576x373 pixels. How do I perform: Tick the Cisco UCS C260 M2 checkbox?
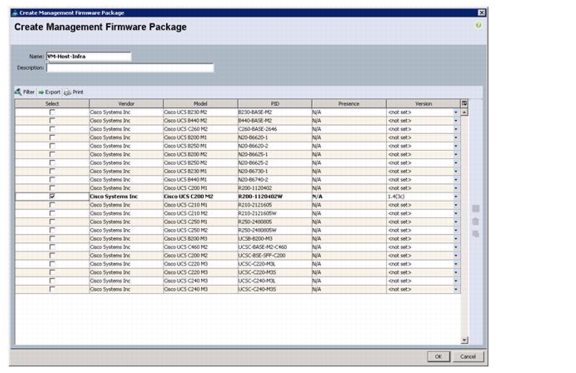pyautogui.click(x=52, y=129)
